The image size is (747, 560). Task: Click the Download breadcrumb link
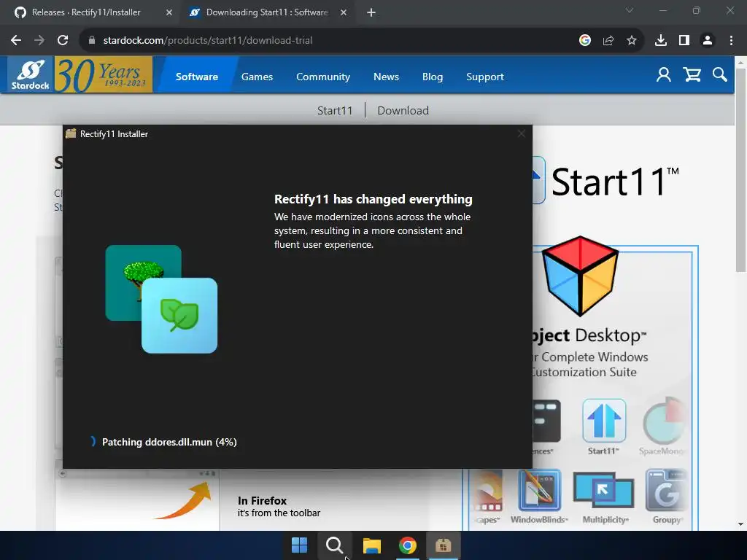click(x=403, y=111)
